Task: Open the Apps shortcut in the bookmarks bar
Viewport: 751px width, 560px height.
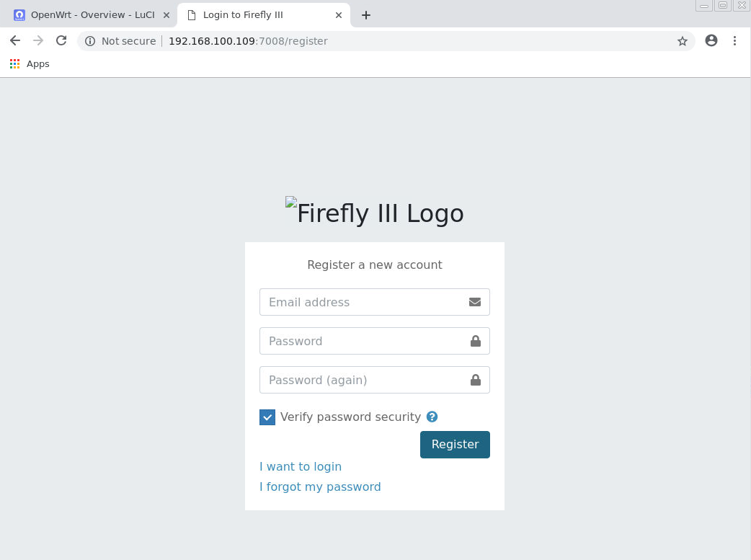Action: point(29,63)
